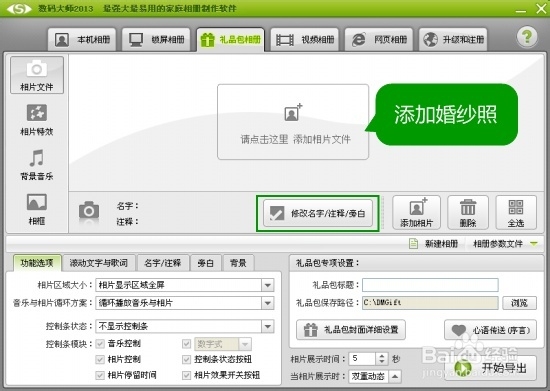Click the 礼品包标题 input field
The height and width of the screenshot is (391, 550).
430,285
